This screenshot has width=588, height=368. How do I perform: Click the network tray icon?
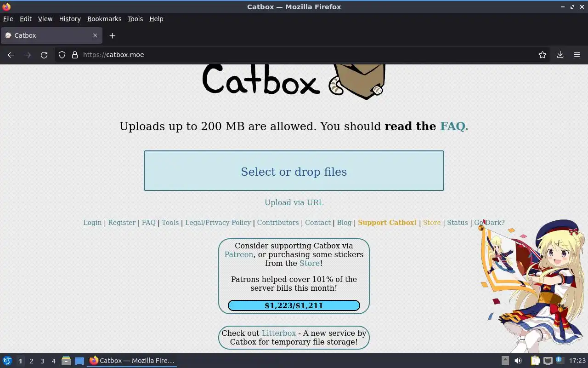click(548, 361)
